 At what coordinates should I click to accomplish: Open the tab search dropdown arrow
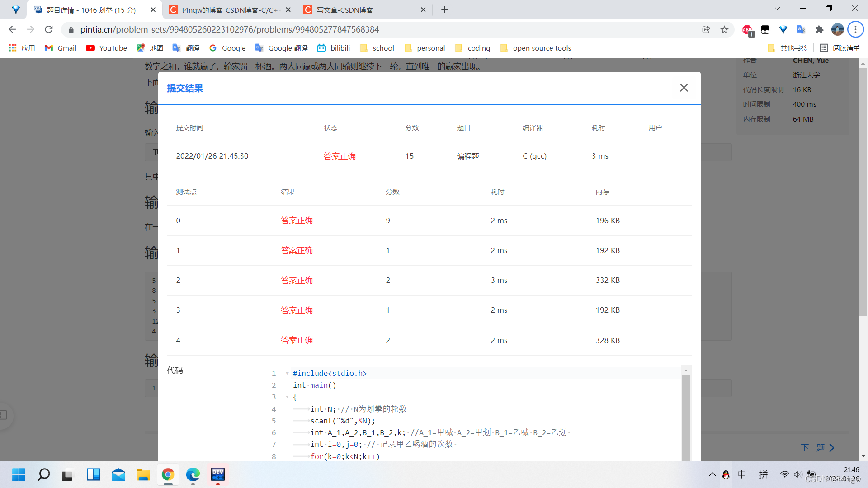[777, 9]
